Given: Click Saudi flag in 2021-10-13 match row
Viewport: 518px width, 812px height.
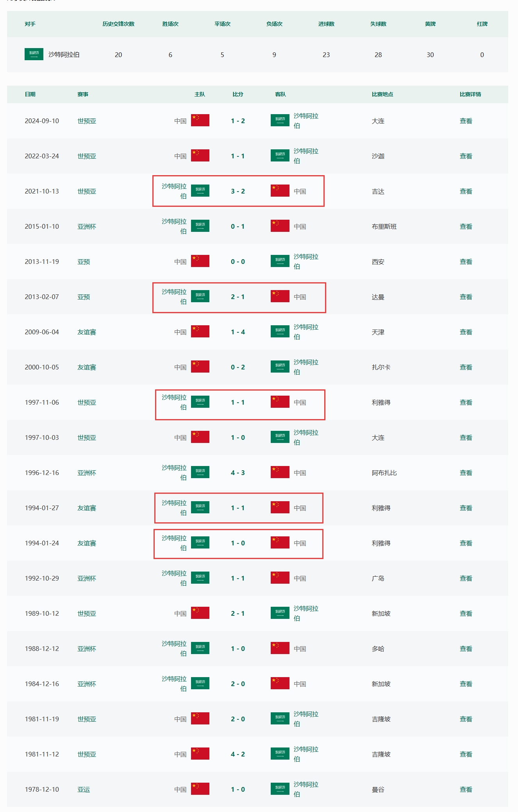Looking at the screenshot, I should (200, 191).
